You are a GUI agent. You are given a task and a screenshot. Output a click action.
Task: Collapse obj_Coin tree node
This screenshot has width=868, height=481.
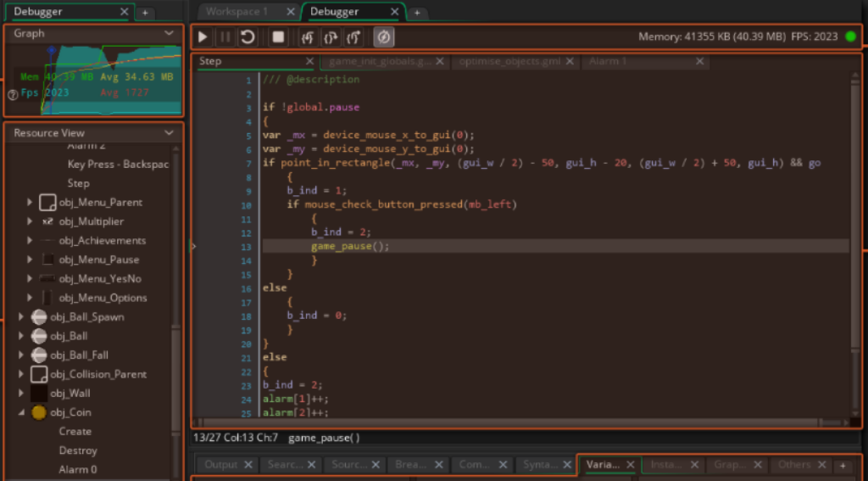[21, 412]
